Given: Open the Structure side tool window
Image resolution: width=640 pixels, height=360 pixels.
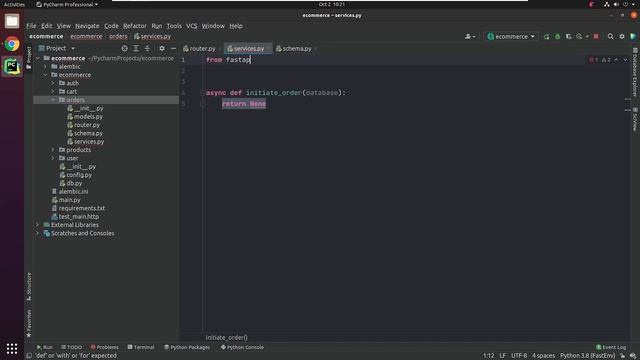Looking at the screenshot, I should tap(29, 287).
